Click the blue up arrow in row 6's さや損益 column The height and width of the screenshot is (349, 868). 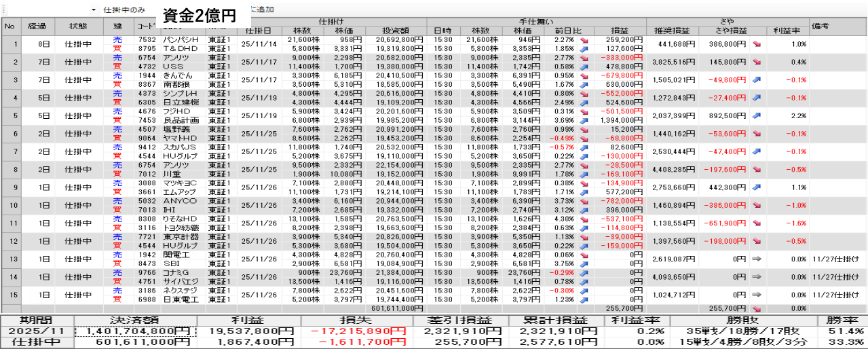756,134
